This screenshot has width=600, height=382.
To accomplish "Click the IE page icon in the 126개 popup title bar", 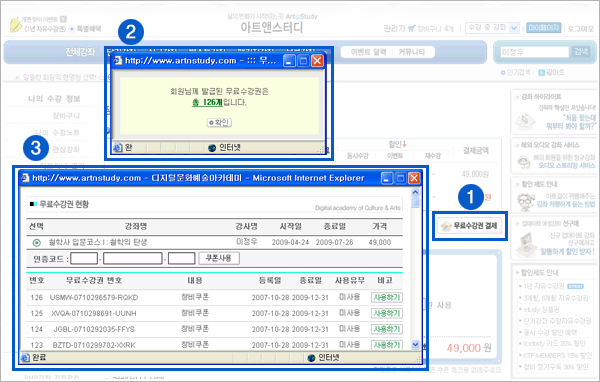I will [x=118, y=60].
